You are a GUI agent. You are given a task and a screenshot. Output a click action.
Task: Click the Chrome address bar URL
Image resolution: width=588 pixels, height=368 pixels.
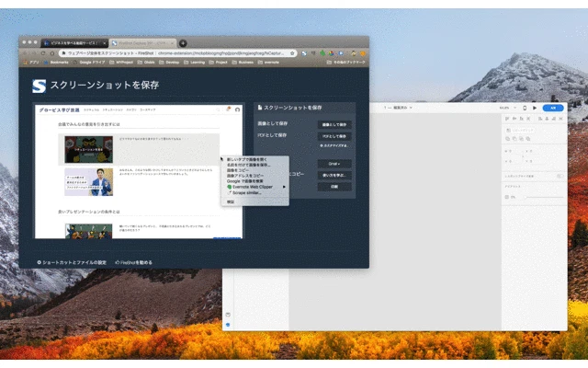click(x=176, y=53)
